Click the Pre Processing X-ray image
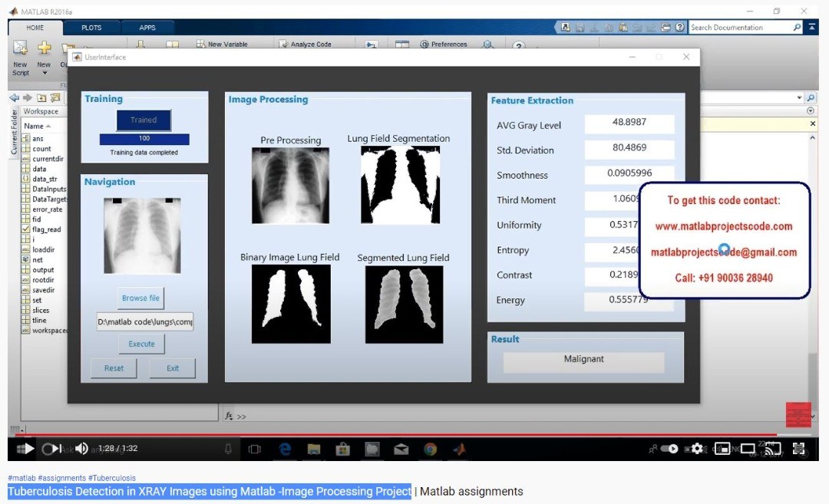The width and height of the screenshot is (829, 504). (290, 186)
